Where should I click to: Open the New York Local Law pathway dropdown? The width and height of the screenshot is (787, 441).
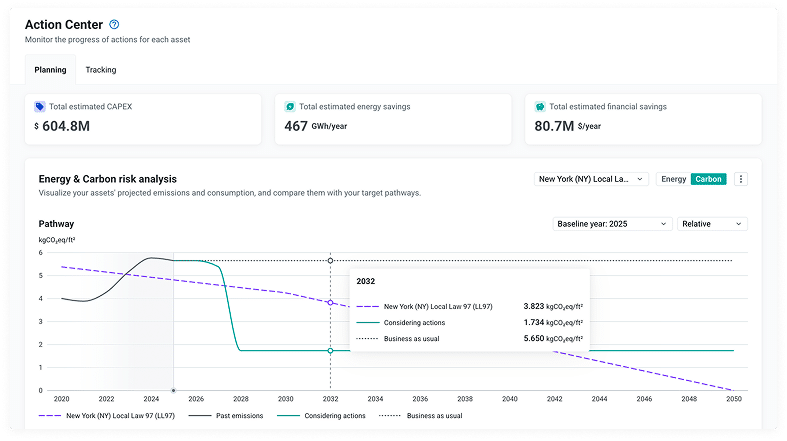pyautogui.click(x=591, y=179)
